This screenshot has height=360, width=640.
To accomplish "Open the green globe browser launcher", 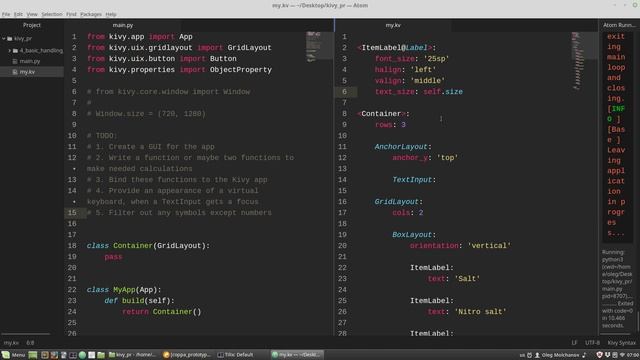I will coord(82,355).
